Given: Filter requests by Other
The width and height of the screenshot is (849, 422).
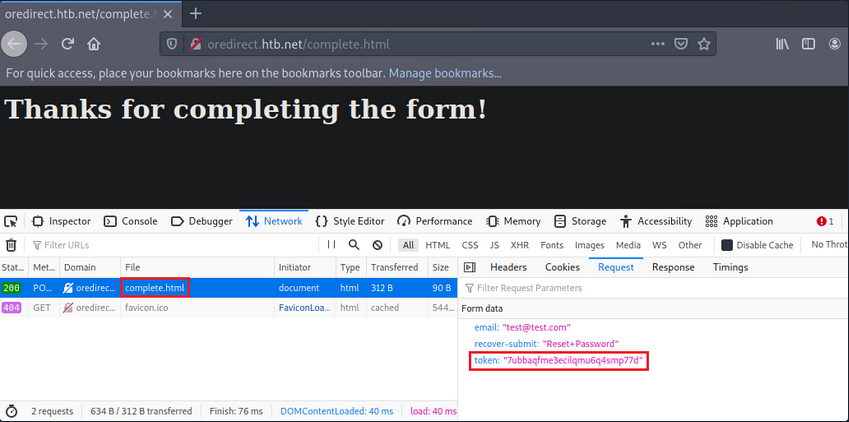Looking at the screenshot, I should pyautogui.click(x=690, y=245).
